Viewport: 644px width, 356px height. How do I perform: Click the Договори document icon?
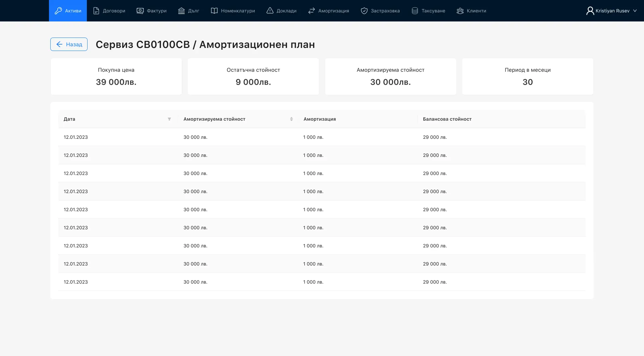click(96, 11)
